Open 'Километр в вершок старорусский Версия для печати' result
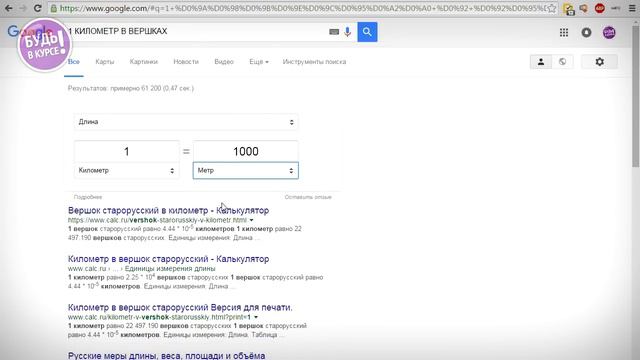 click(x=180, y=307)
